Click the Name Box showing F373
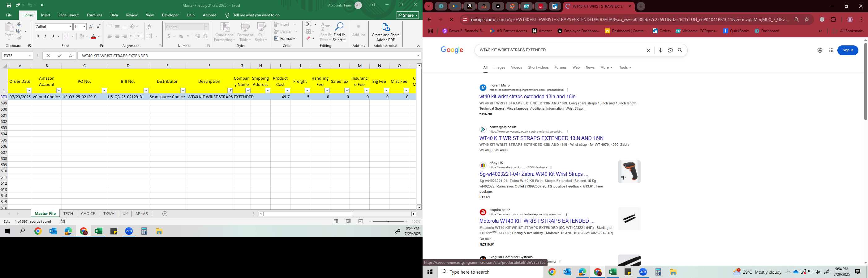The image size is (868, 278). coord(17,56)
